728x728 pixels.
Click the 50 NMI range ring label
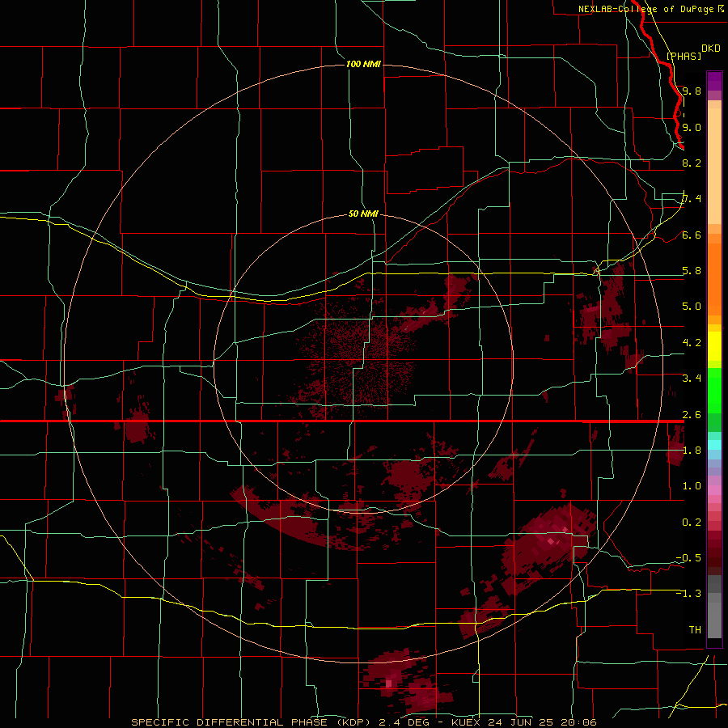coord(363,214)
